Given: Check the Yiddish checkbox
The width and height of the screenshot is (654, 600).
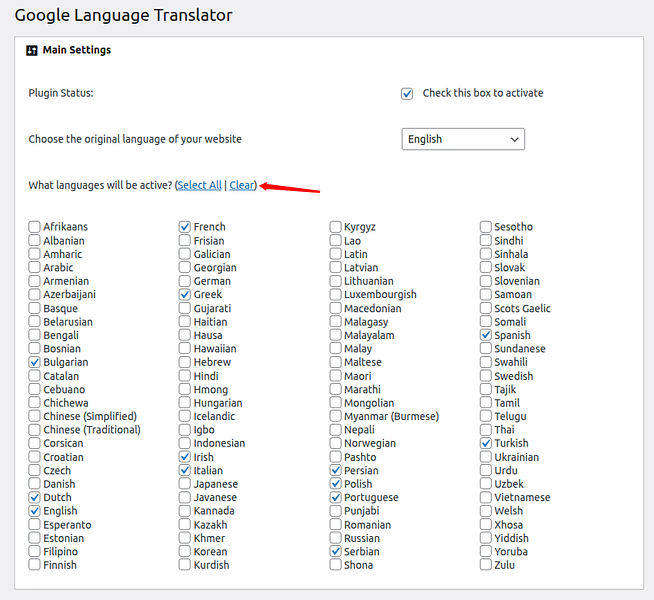Looking at the screenshot, I should (x=485, y=538).
